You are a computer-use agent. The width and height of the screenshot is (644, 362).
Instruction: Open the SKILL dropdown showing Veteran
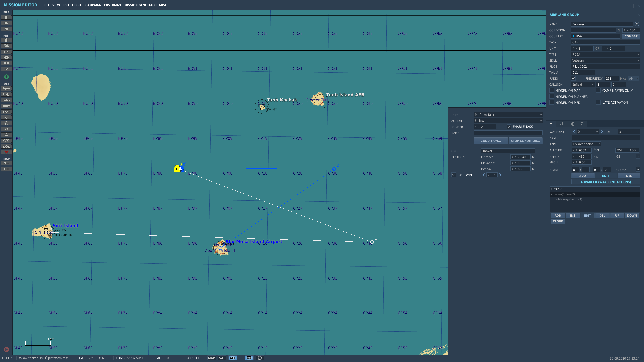click(606, 60)
